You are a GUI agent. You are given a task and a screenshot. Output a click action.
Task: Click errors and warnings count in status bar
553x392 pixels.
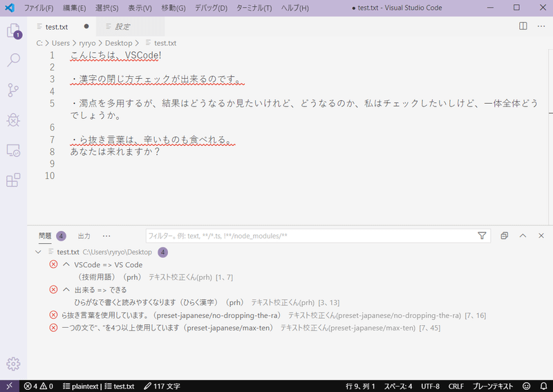click(39, 386)
